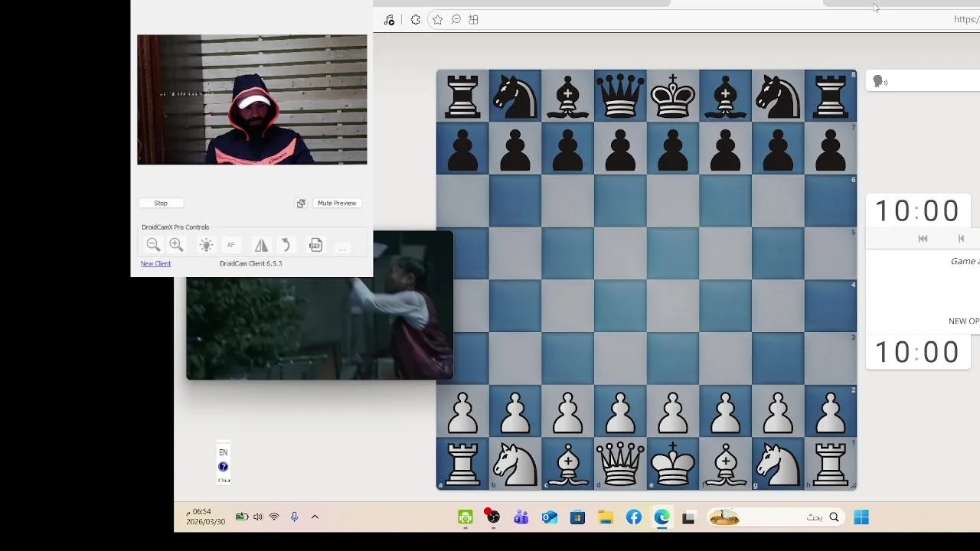The width and height of the screenshot is (980, 551).
Task: Open Outlook from the taskbar
Action: point(549,518)
